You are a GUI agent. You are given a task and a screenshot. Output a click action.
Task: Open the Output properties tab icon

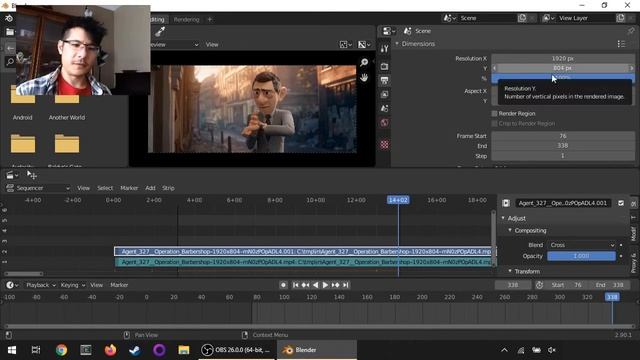[384, 80]
